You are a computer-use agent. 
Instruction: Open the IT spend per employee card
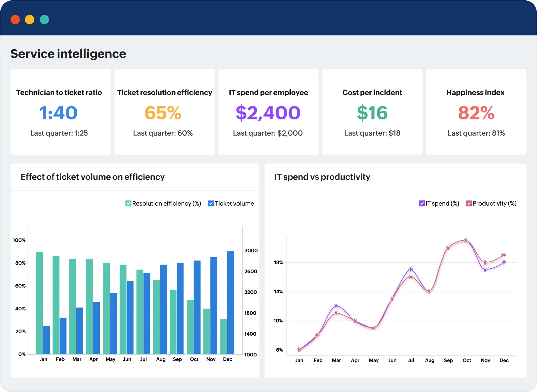[x=268, y=112]
